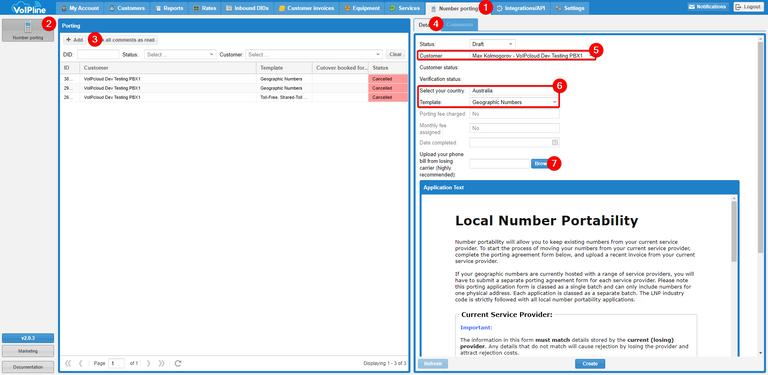Refresh the porting list with reload icon

click(178, 363)
